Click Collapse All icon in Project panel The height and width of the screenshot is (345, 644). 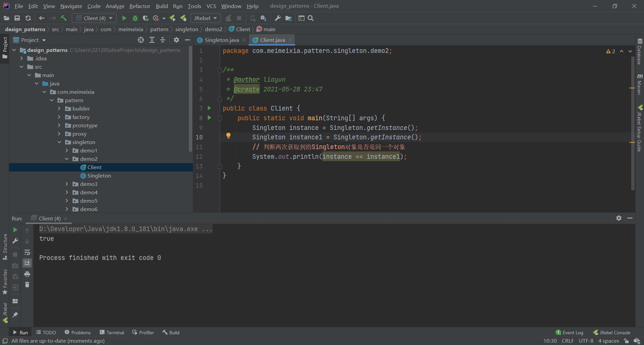click(163, 40)
